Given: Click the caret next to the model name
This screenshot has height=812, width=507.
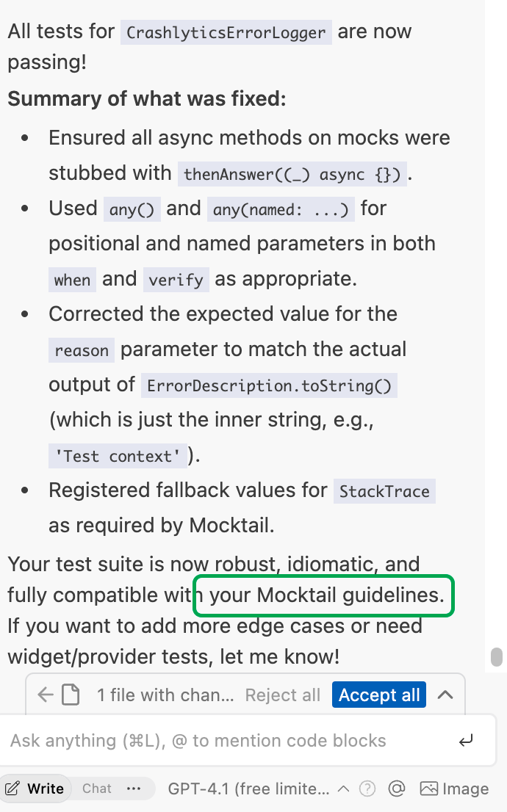Looking at the screenshot, I should [x=343, y=789].
